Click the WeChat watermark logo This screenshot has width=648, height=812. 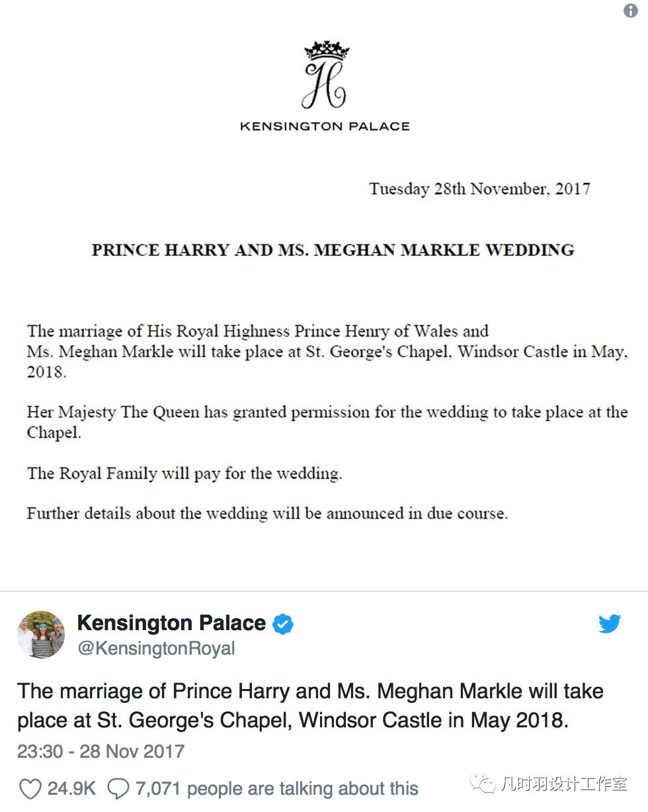click(x=483, y=784)
